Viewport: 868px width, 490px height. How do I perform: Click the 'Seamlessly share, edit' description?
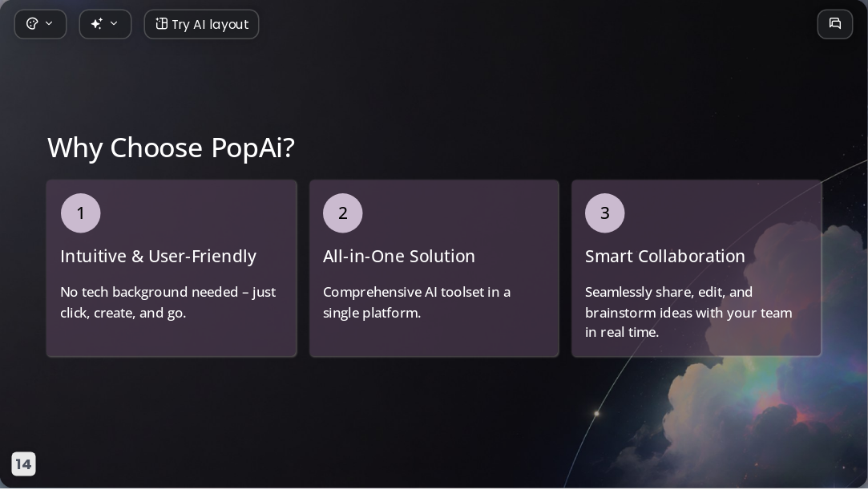pyautogui.click(x=688, y=312)
